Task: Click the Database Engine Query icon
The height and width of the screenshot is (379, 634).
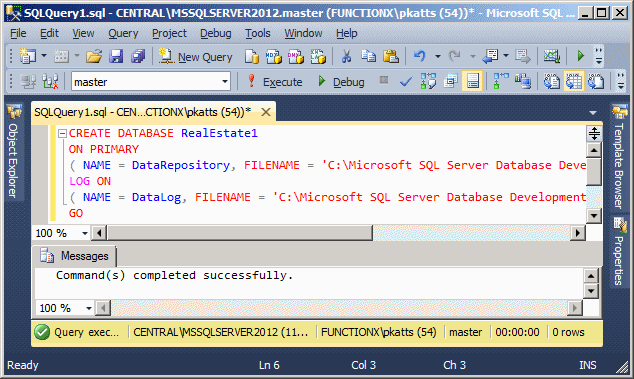Action: (x=251, y=57)
